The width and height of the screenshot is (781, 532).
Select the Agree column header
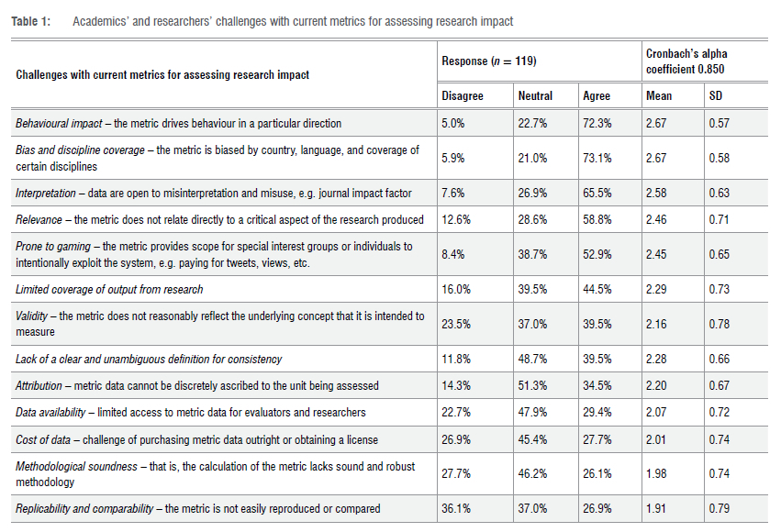tap(597, 95)
